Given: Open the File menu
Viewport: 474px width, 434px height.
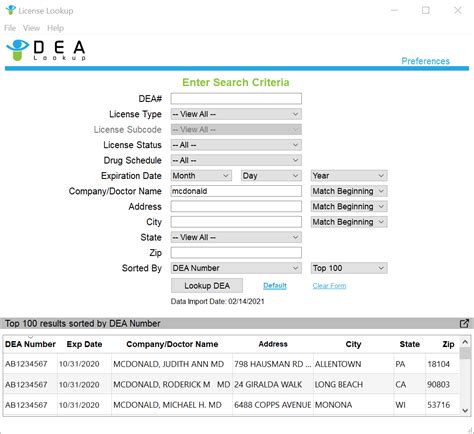Looking at the screenshot, I should [10, 28].
